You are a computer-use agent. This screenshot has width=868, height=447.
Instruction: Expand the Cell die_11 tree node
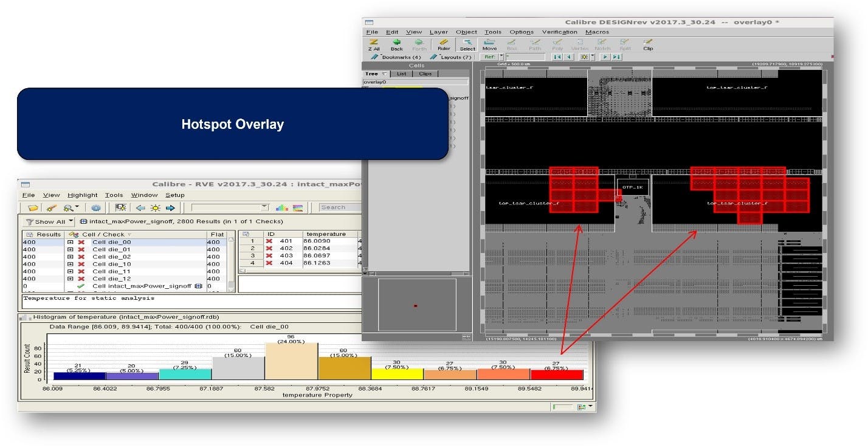tap(71, 271)
